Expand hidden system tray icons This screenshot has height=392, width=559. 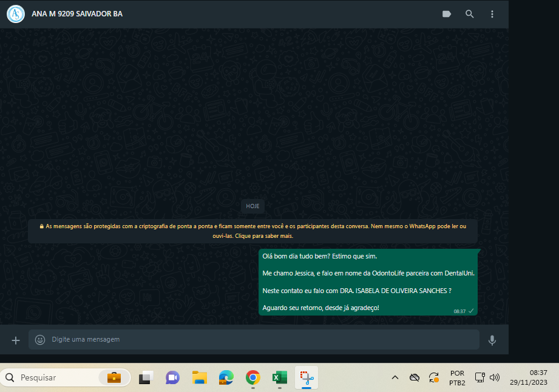point(395,377)
